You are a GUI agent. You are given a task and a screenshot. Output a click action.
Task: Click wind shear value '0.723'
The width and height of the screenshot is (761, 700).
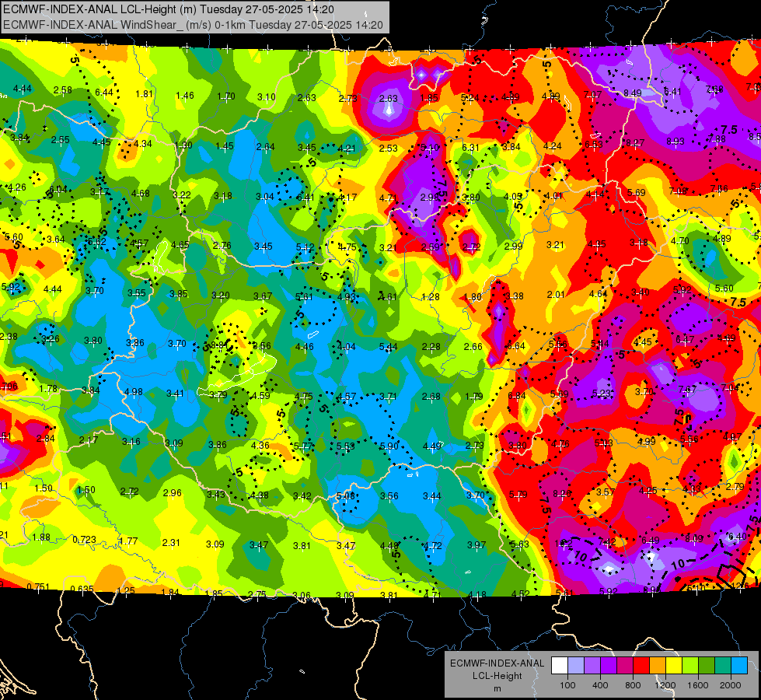point(84,540)
